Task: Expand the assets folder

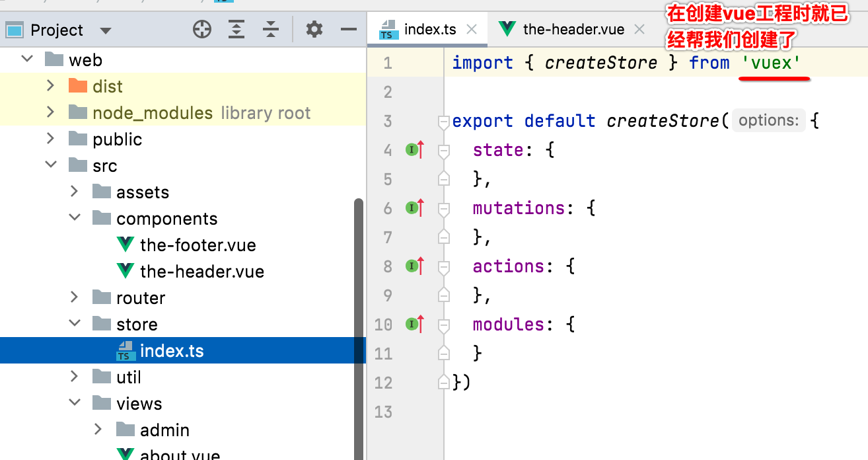Action: tap(74, 192)
